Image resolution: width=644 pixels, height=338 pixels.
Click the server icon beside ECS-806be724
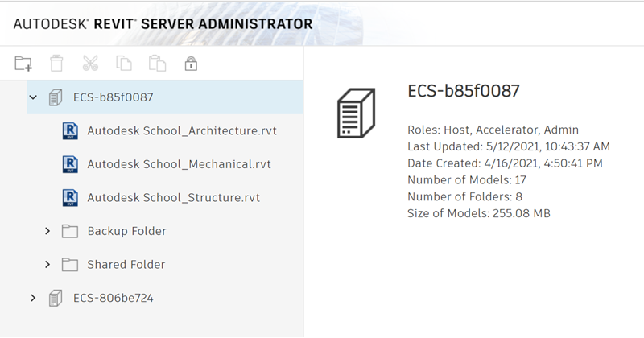click(56, 298)
